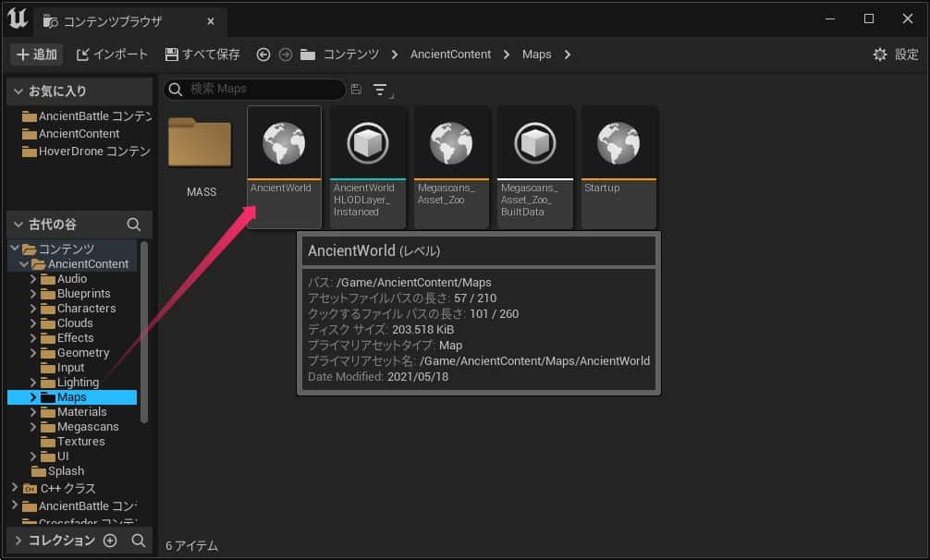The width and height of the screenshot is (930, 560).
Task: Select the Megascans_Asset_Zoo_BuiltData asset
Action: (535, 167)
